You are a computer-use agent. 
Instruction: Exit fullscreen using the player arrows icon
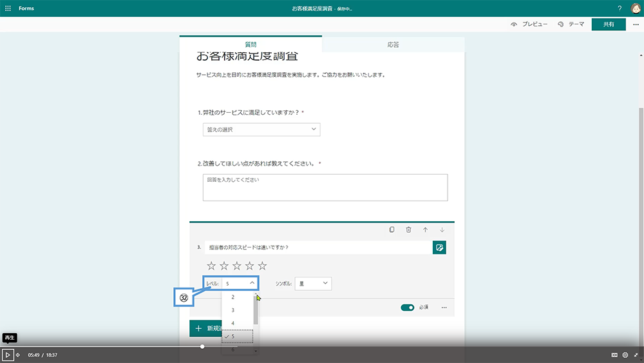pyautogui.click(x=636, y=355)
